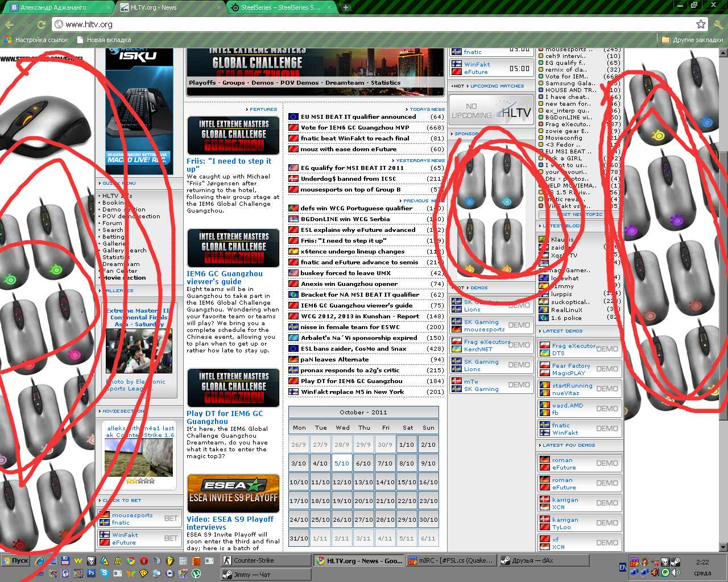The width and height of the screenshot is (728, 582).
Task: Open the Jimmy — Чат taskbar window
Action: coord(266,575)
